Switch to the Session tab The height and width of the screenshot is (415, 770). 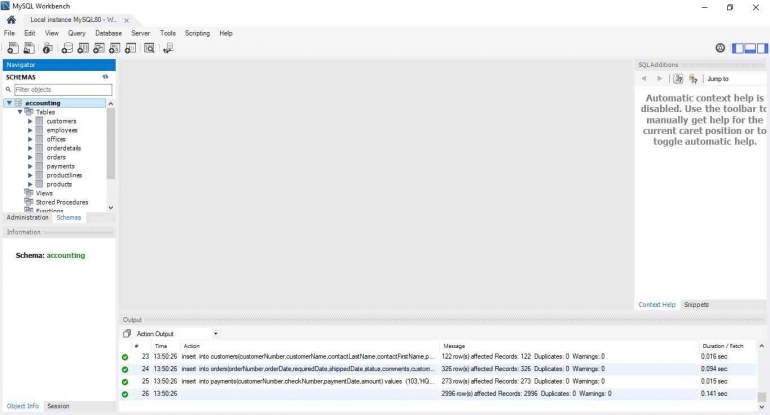click(x=58, y=406)
